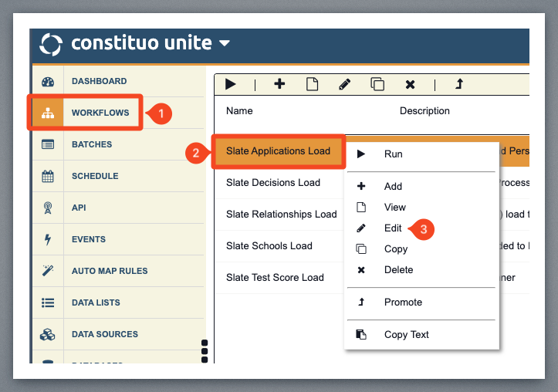Choose Copy Text from context menu
The image size is (558, 392).
(406, 335)
